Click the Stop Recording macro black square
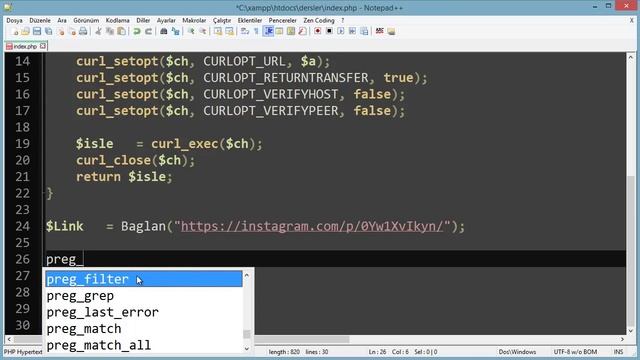 329,31
